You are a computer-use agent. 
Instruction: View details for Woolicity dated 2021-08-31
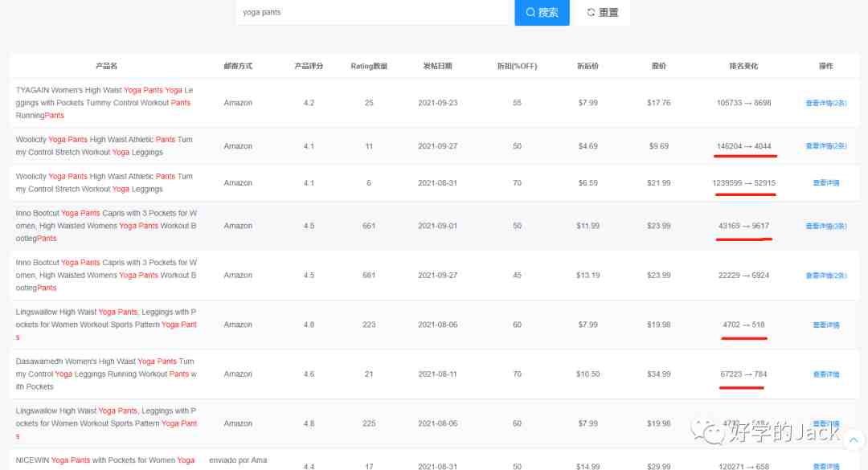pyautogui.click(x=825, y=183)
